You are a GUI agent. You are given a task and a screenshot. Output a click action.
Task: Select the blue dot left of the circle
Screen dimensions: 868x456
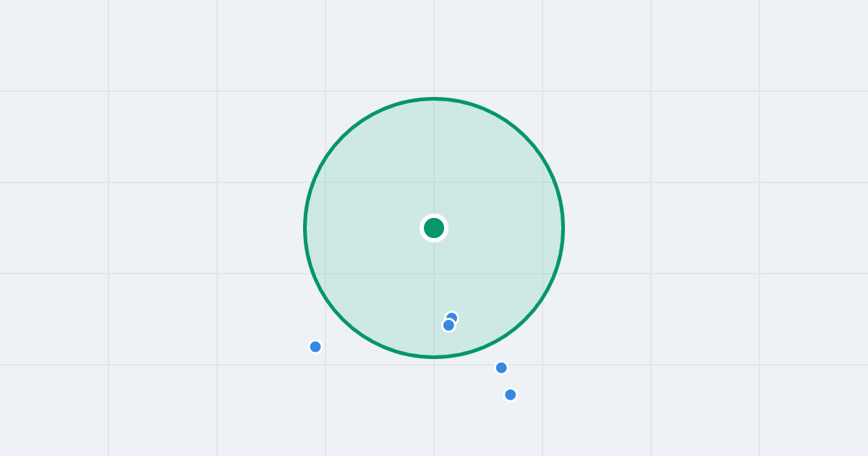315,347
